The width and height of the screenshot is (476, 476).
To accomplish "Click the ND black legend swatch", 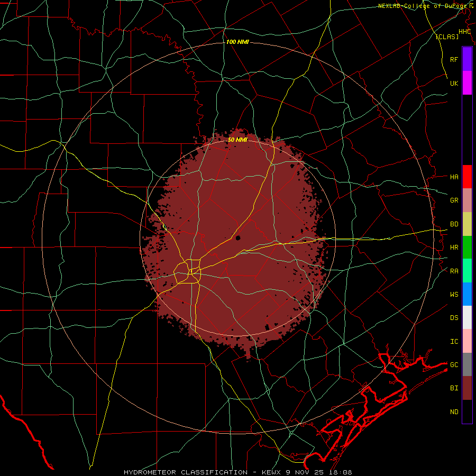I will (x=467, y=411).
